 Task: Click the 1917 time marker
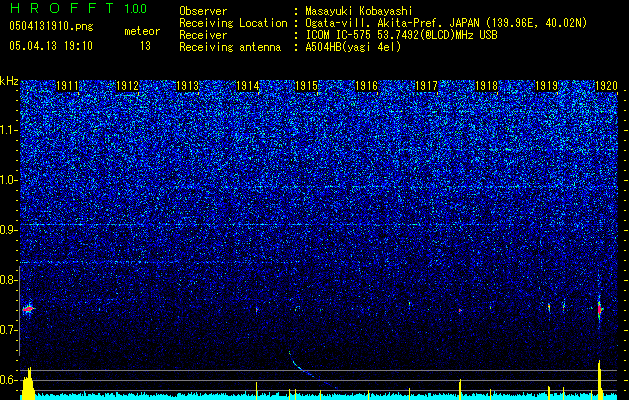pos(426,86)
